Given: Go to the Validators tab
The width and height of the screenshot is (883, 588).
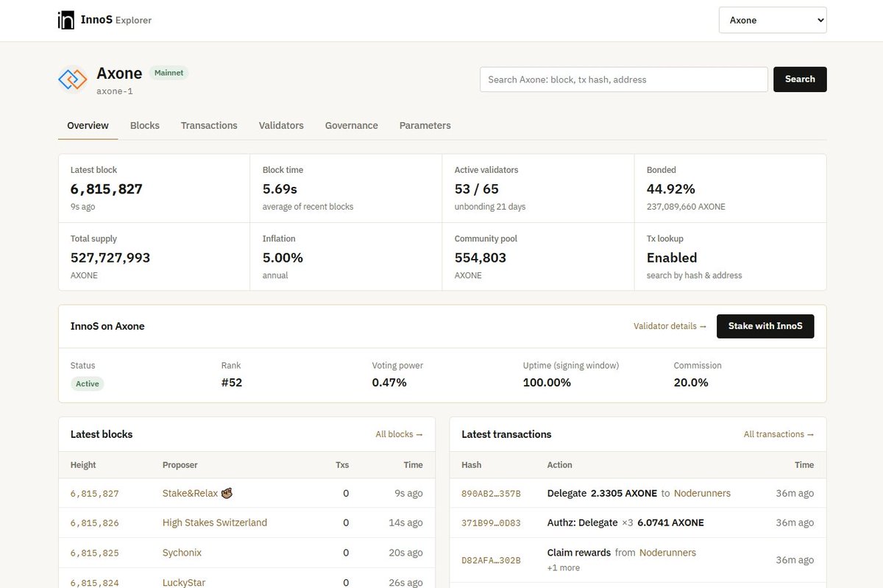Looking at the screenshot, I should tap(281, 126).
